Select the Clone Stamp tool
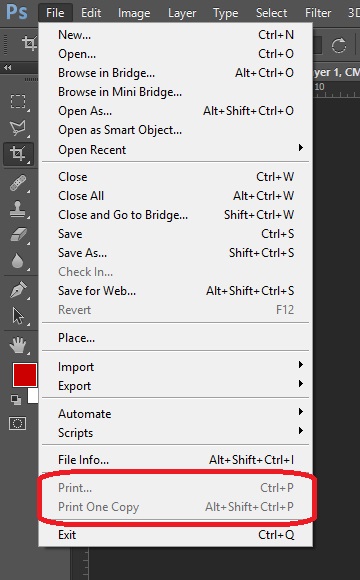Image resolution: width=360 pixels, height=580 pixels. click(x=18, y=209)
